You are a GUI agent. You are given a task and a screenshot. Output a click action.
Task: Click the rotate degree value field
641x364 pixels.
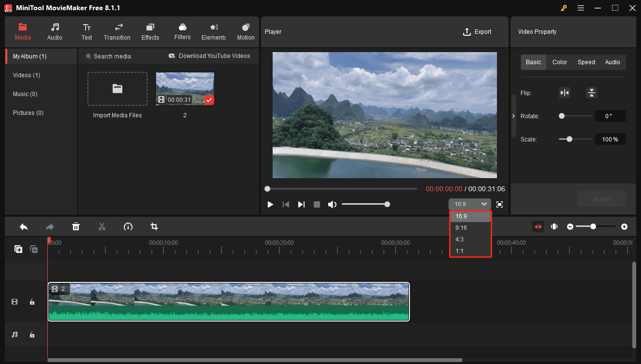pos(611,116)
